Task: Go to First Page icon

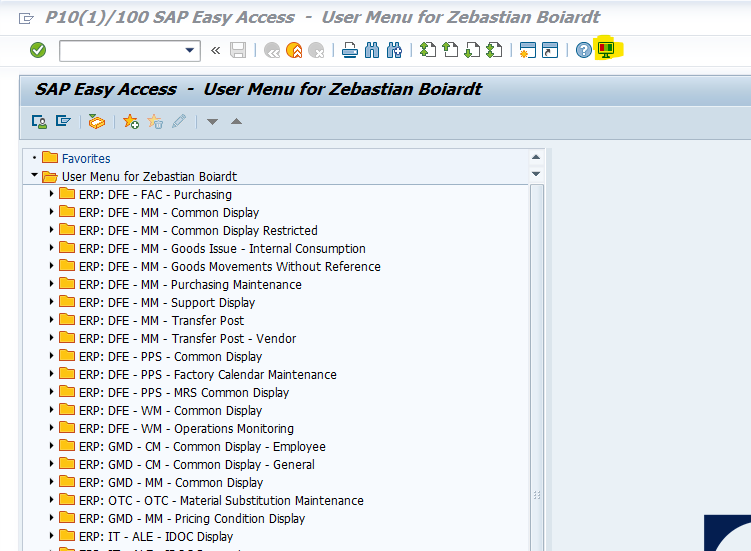Action: tap(428, 50)
